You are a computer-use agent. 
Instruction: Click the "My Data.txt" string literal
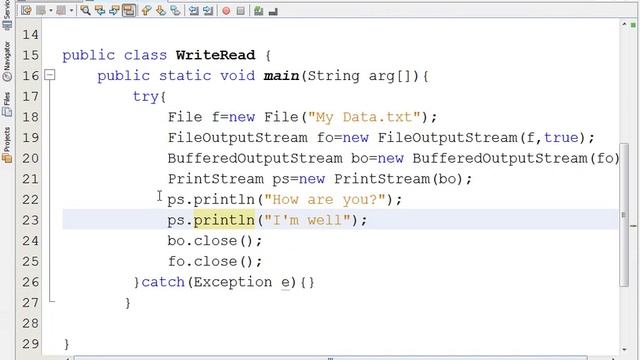coord(364,117)
